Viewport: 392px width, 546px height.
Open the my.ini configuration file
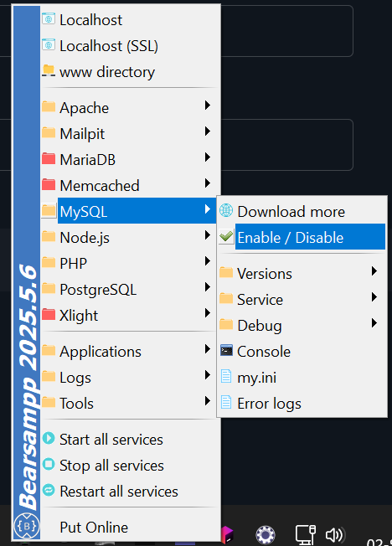(302, 378)
